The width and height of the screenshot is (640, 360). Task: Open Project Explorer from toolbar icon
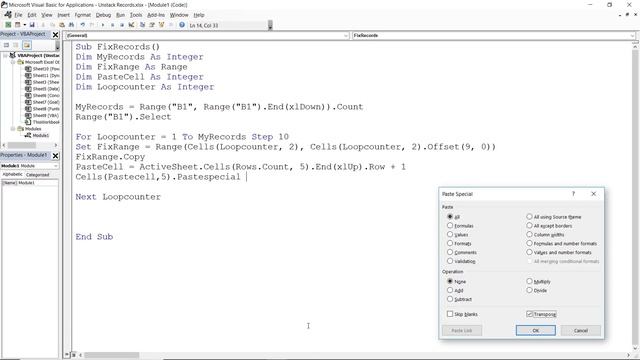pos(142,25)
